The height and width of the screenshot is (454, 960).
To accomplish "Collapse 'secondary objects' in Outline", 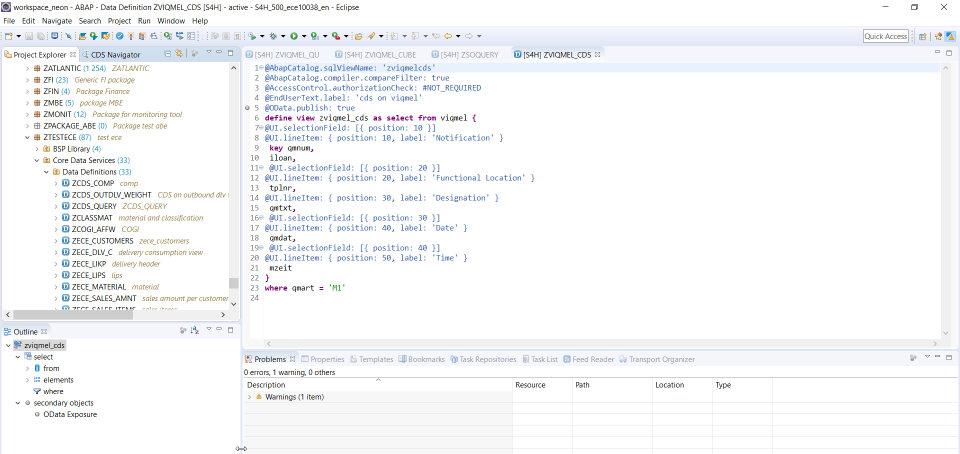I will click(17, 403).
